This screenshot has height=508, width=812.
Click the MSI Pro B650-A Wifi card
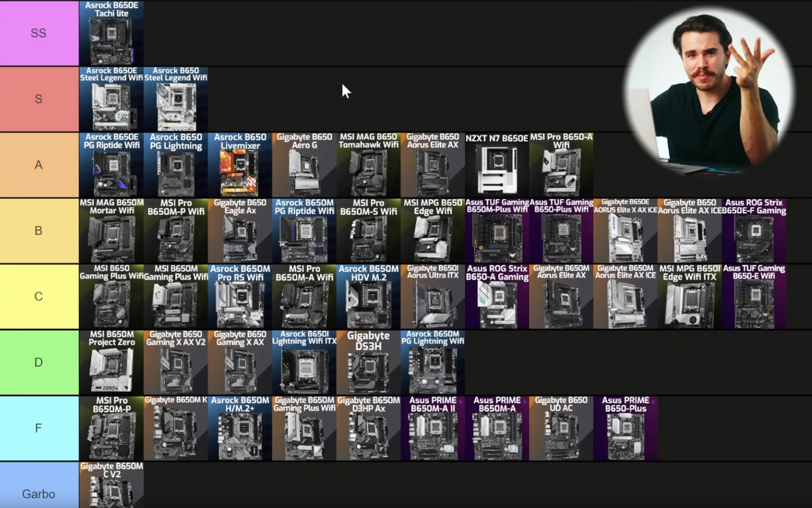tap(561, 165)
